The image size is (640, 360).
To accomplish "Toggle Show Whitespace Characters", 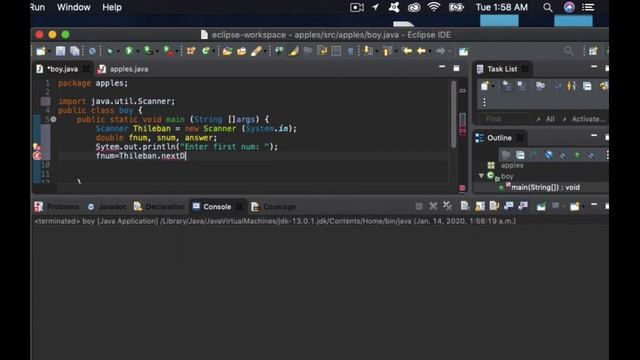I will [x=351, y=51].
